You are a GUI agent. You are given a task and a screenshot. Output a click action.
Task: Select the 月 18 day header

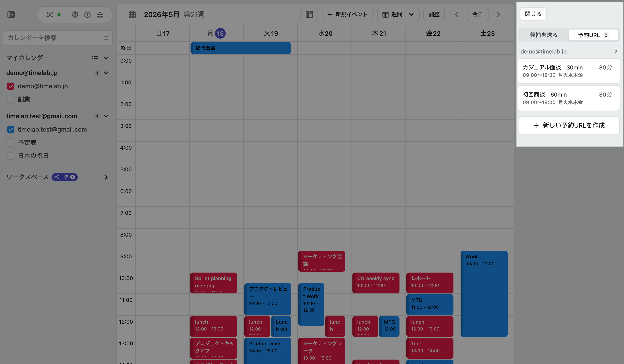click(216, 34)
